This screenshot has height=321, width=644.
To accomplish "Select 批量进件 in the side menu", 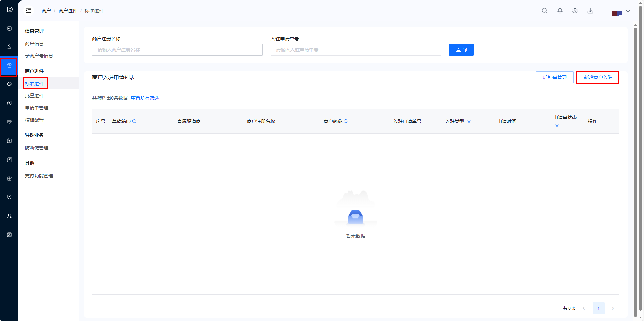I will [x=34, y=96].
